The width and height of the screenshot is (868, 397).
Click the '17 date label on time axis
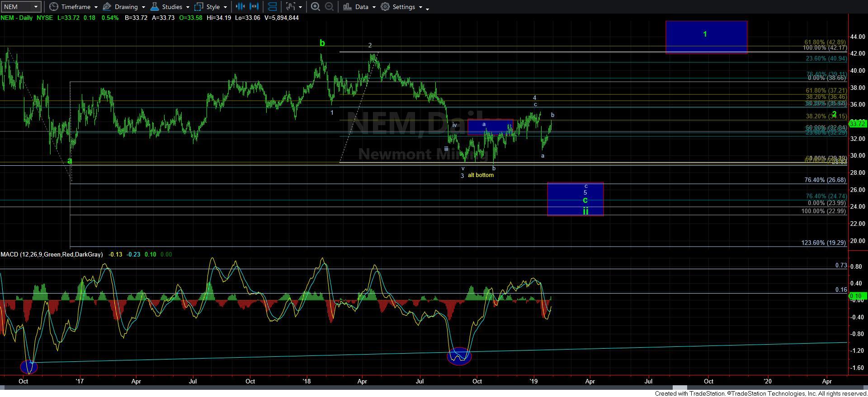[79, 381]
